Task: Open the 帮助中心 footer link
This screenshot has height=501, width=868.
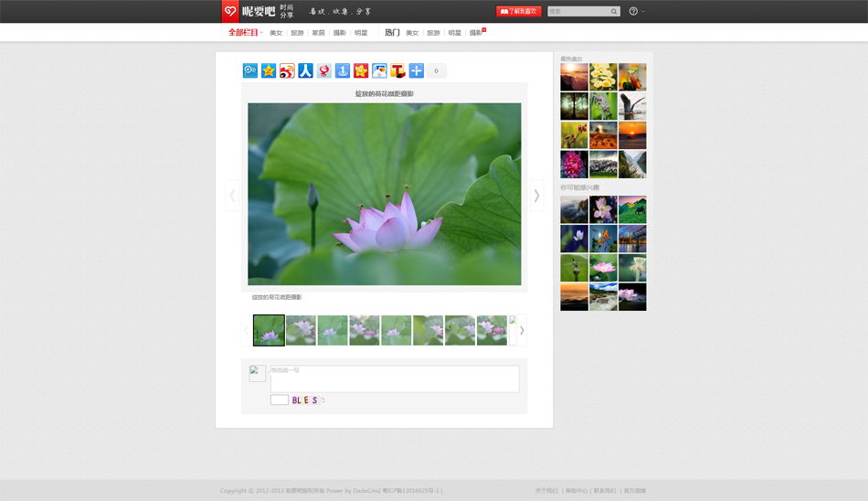Action: point(576,491)
